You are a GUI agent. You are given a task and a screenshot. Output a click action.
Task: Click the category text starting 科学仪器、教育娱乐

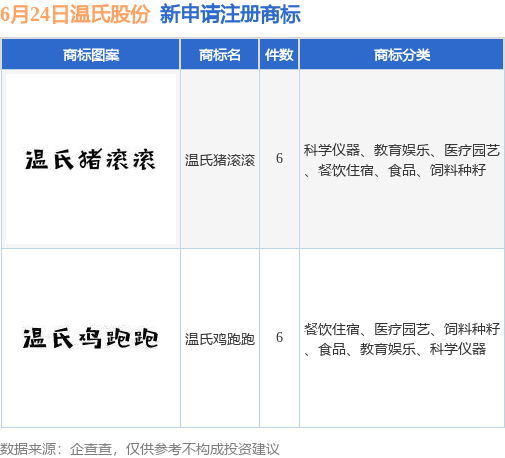(402, 160)
